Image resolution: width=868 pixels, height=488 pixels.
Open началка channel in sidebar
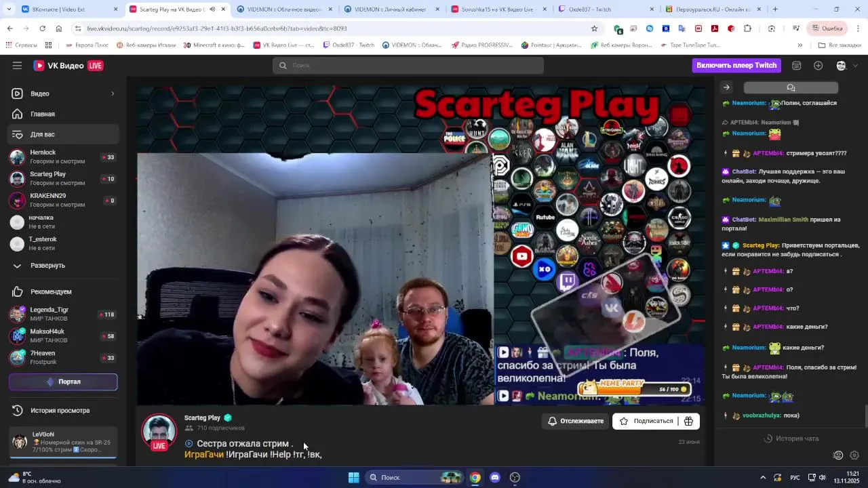click(63, 222)
